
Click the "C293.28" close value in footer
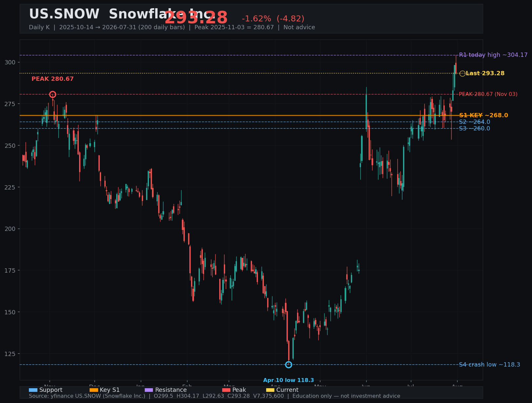(x=239, y=396)
